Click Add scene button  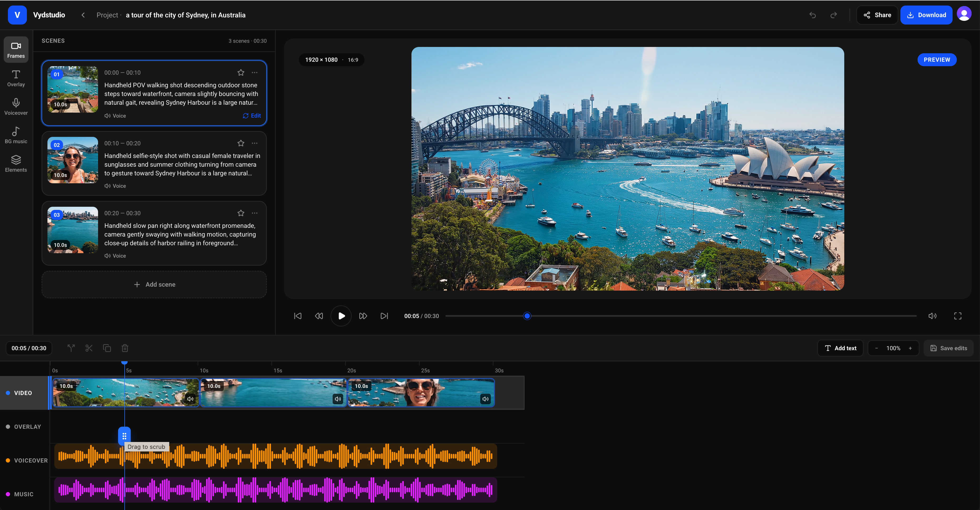pos(154,284)
